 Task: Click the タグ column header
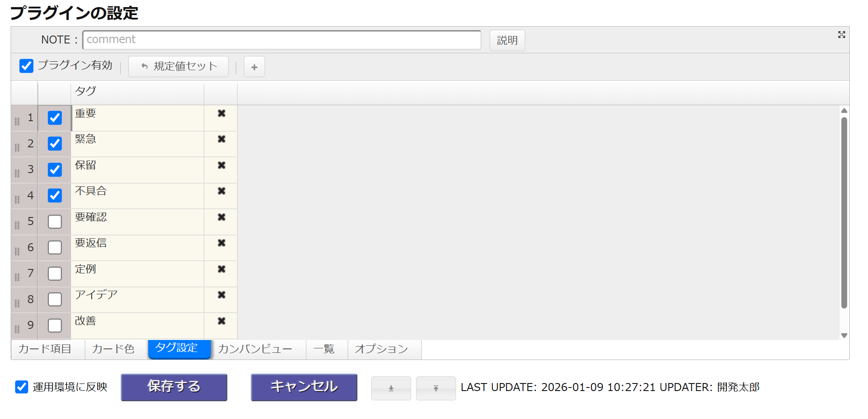click(138, 93)
